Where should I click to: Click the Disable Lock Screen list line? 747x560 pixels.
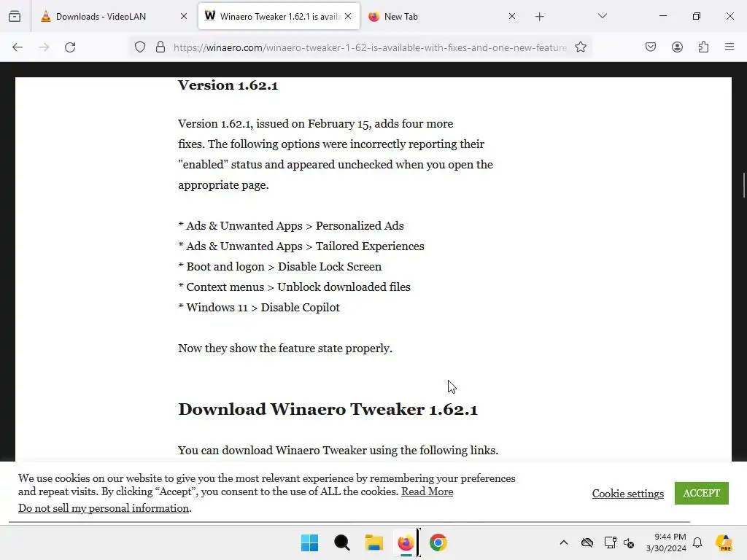pyautogui.click(x=279, y=267)
